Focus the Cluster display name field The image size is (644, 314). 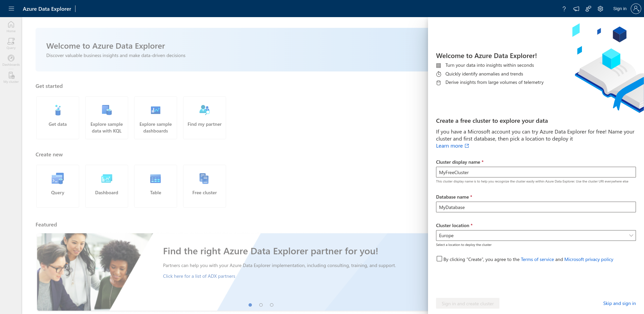tap(536, 172)
